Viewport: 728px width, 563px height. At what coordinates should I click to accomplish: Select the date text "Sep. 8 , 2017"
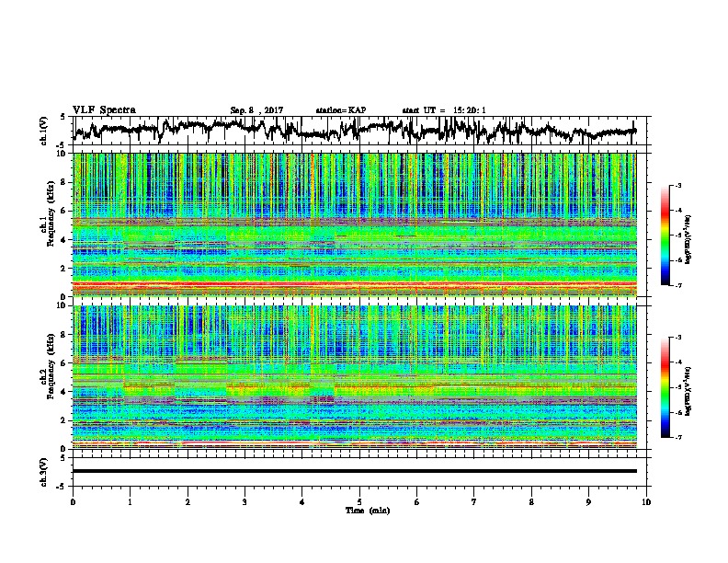tap(256, 110)
